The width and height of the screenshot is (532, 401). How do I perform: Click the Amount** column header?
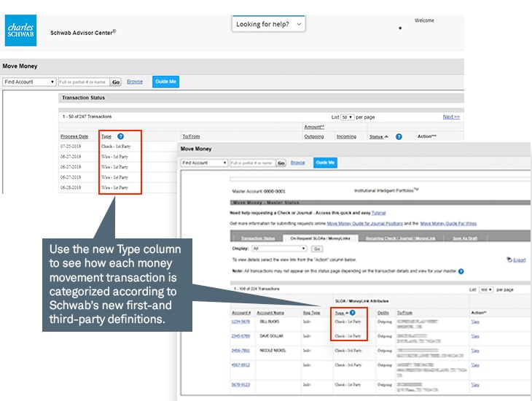click(x=314, y=127)
